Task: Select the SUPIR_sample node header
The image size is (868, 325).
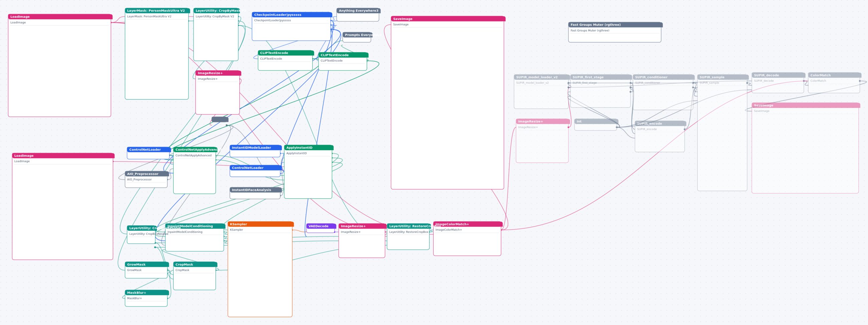Action: coord(723,77)
